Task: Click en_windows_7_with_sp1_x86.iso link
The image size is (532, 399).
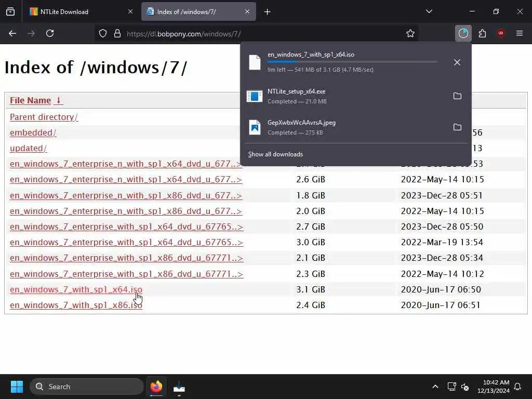Action: pyautogui.click(x=76, y=305)
